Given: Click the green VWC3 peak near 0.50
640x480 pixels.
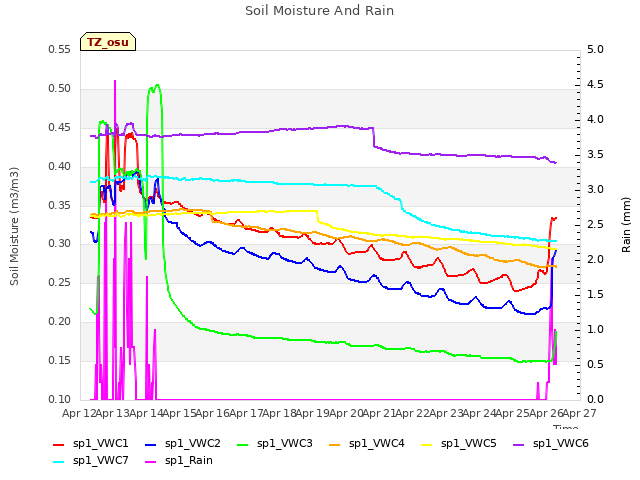Looking at the screenshot, I should coord(157,85).
